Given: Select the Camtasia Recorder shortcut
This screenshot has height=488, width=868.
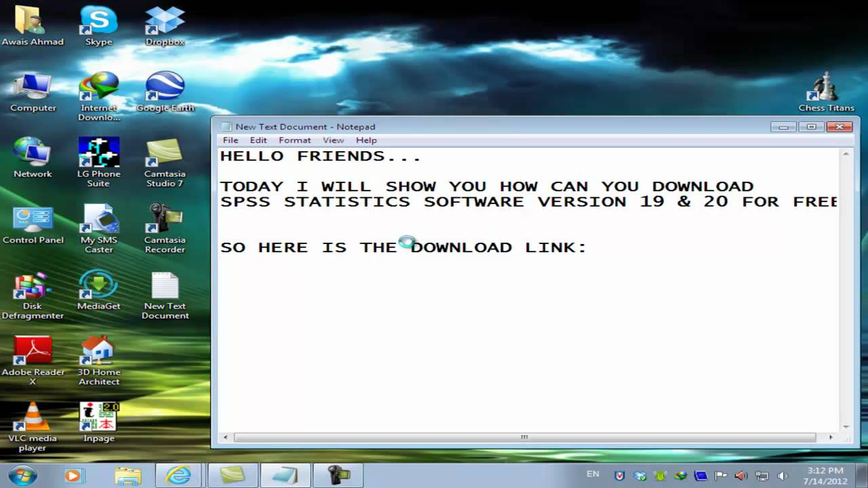Looking at the screenshot, I should coord(165,228).
